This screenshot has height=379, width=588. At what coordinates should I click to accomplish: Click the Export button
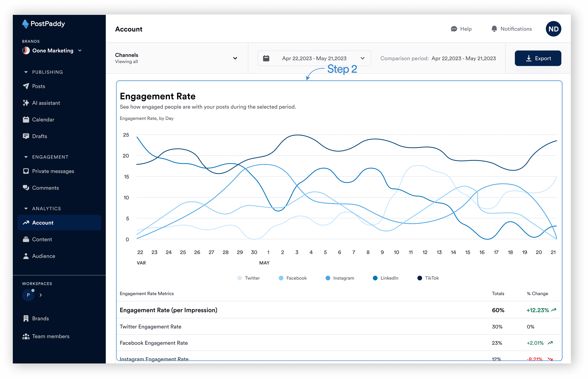coord(538,58)
